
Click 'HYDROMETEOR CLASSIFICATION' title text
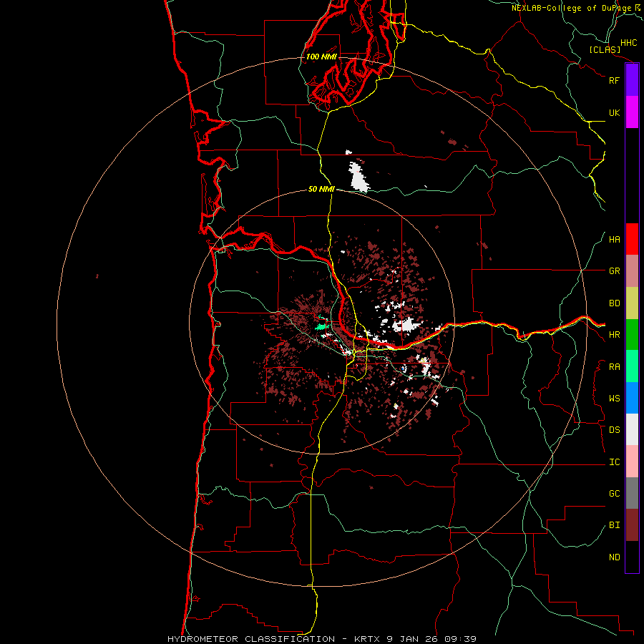(x=251, y=639)
